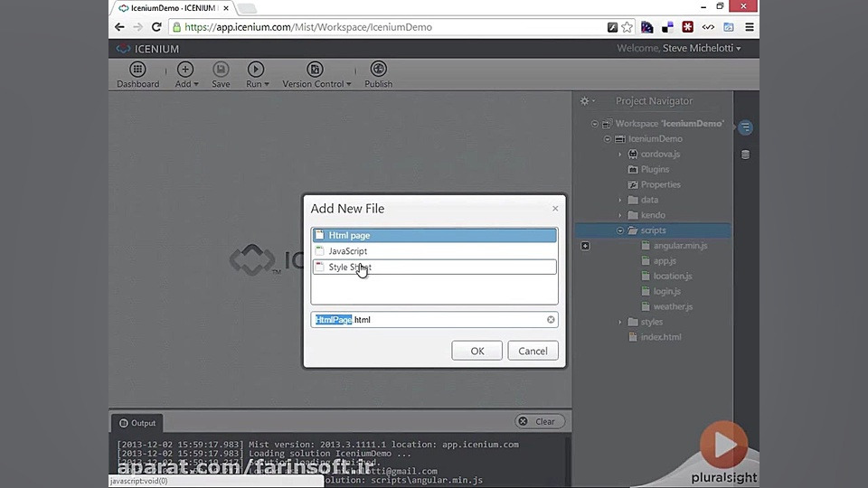This screenshot has height=488, width=868.
Task: Toggle the Project Navigator sidebar icon
Action: 746,127
